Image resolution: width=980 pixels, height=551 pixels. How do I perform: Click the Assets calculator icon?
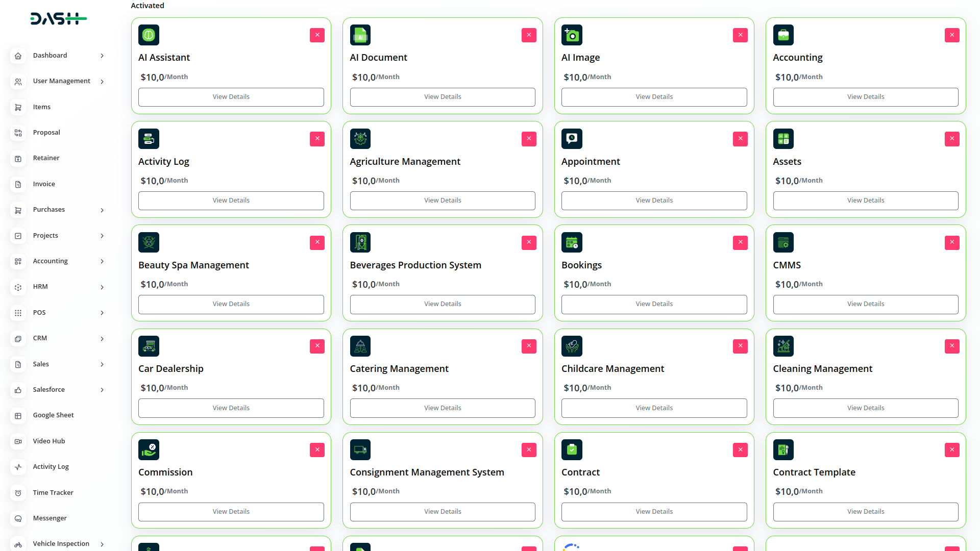click(783, 139)
